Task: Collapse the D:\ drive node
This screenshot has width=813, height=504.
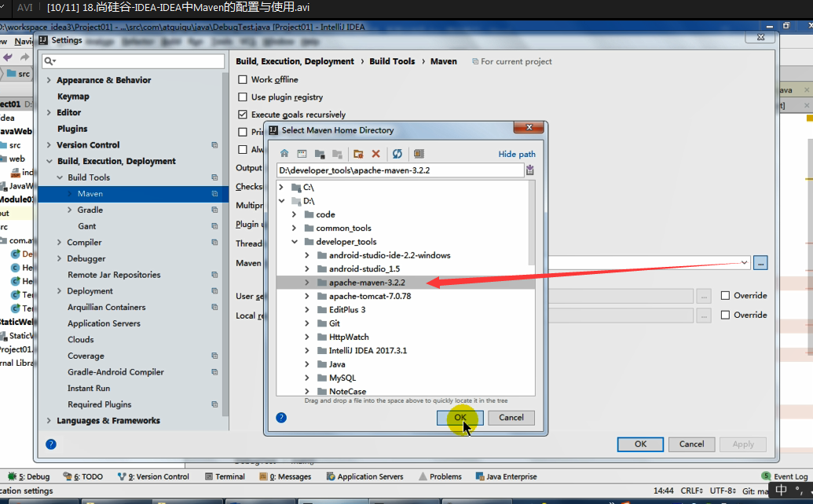Action: (x=281, y=201)
